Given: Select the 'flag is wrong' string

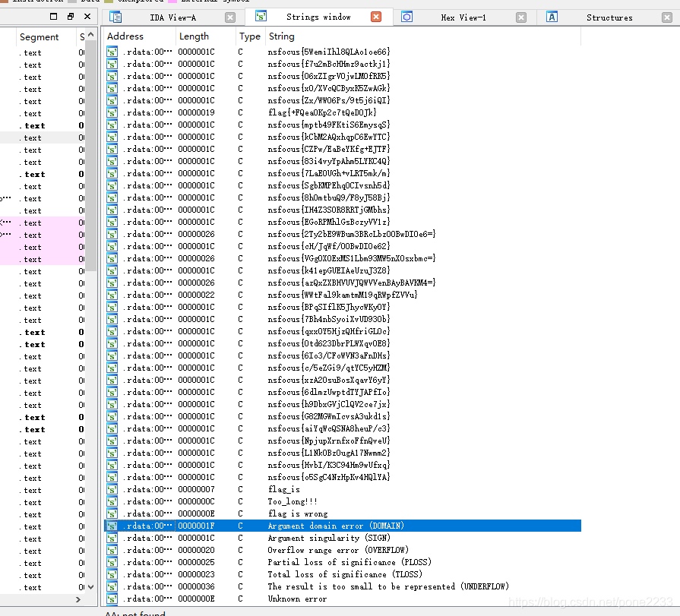Looking at the screenshot, I should click(298, 513).
